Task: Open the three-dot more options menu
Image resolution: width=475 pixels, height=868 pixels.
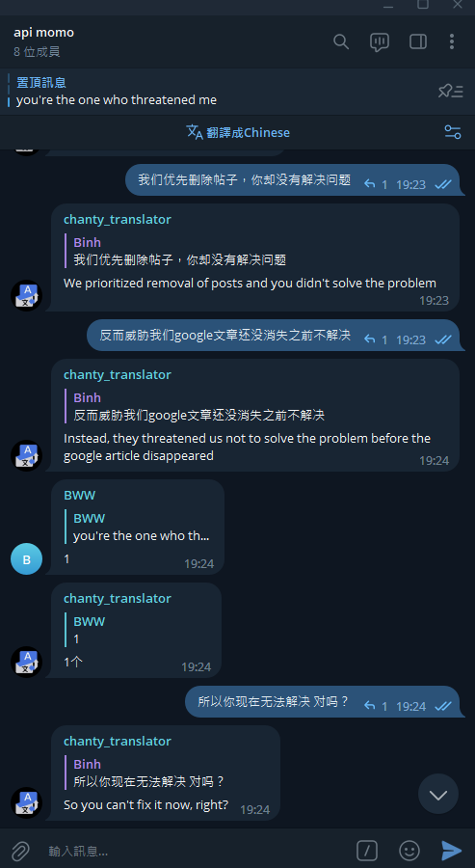Action: 452,42
